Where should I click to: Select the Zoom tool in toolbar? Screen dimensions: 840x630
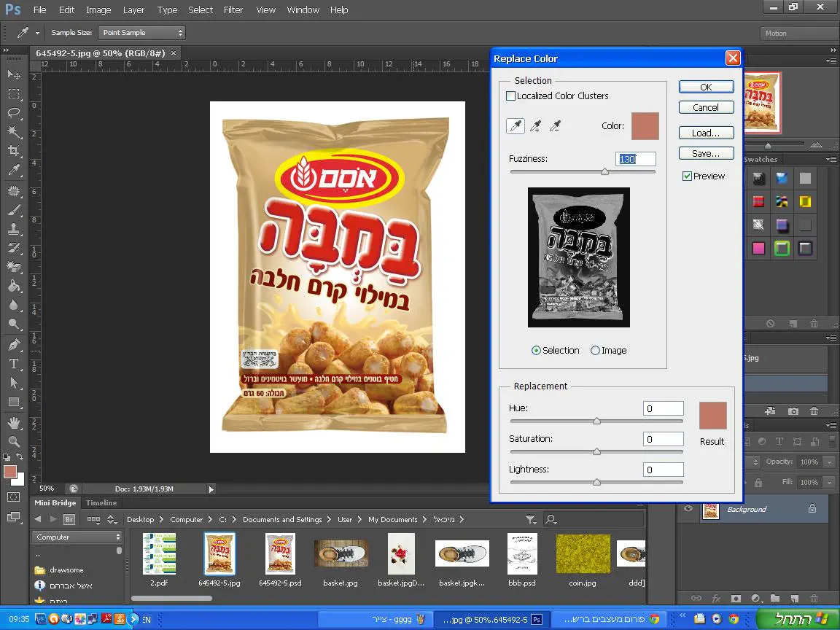(x=14, y=442)
